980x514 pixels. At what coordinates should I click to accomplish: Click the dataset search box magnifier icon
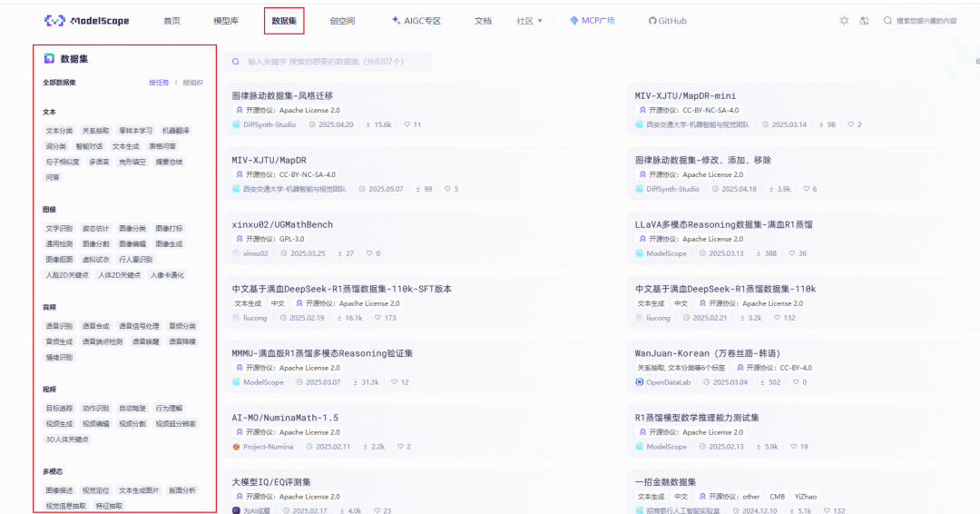tap(236, 61)
